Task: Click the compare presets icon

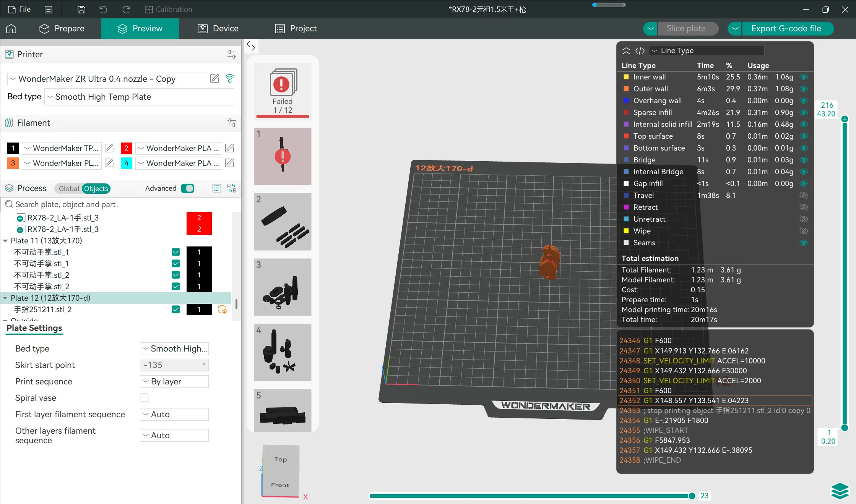Action: [x=232, y=188]
